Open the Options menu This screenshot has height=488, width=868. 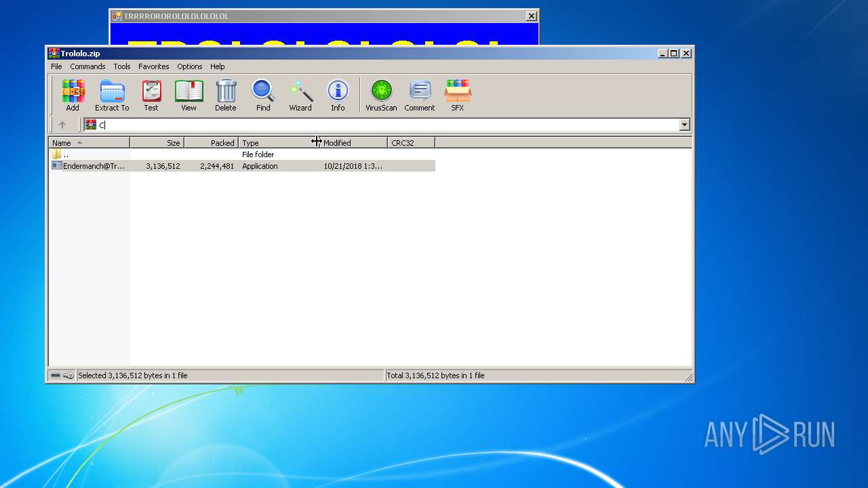click(190, 66)
